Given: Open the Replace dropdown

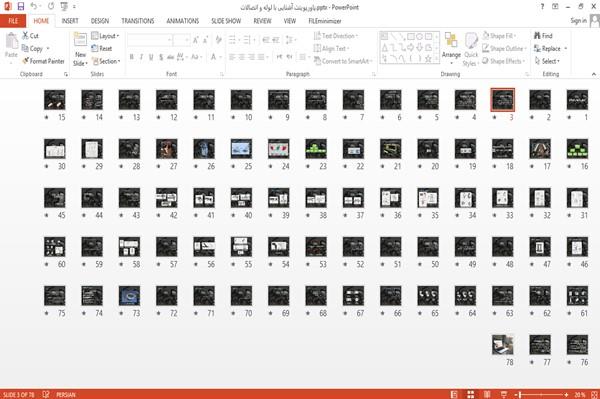Looking at the screenshot, I should (550, 48).
